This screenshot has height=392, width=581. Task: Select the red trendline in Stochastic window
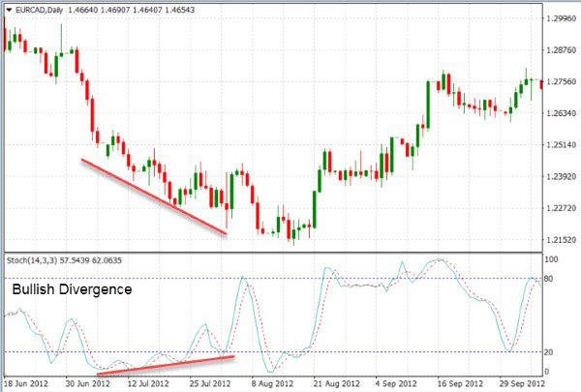point(166,365)
